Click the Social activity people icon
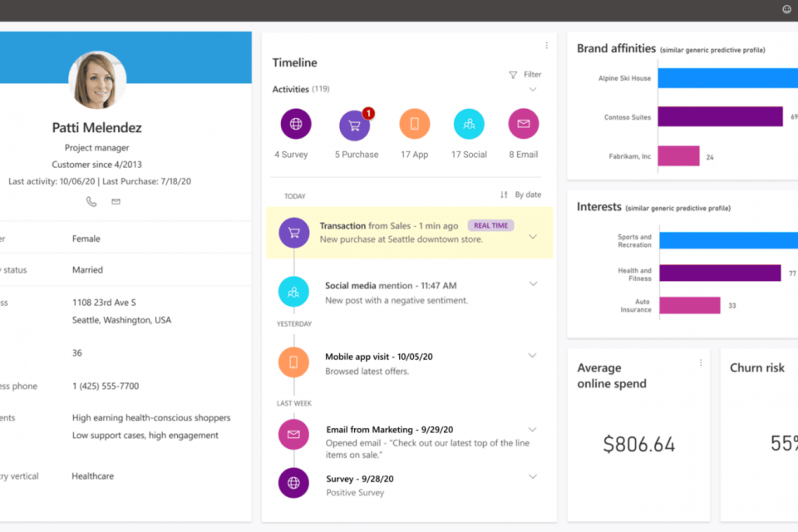Viewport: 798px width, 532px height. (x=469, y=124)
